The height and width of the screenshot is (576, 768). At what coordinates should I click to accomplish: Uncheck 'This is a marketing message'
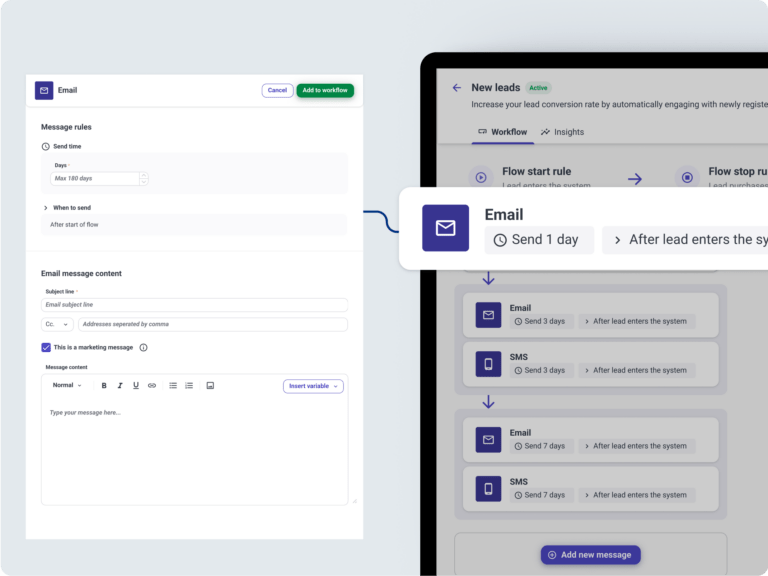pos(46,348)
